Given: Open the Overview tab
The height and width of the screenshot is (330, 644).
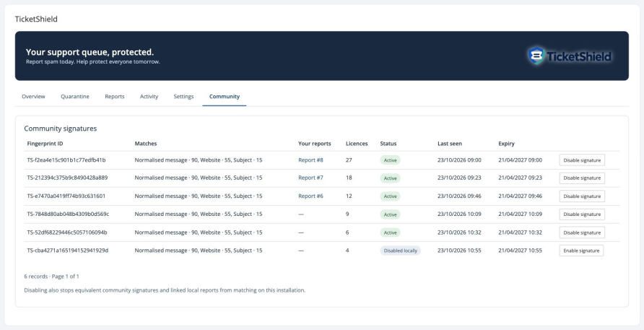Looking at the screenshot, I should [34, 97].
